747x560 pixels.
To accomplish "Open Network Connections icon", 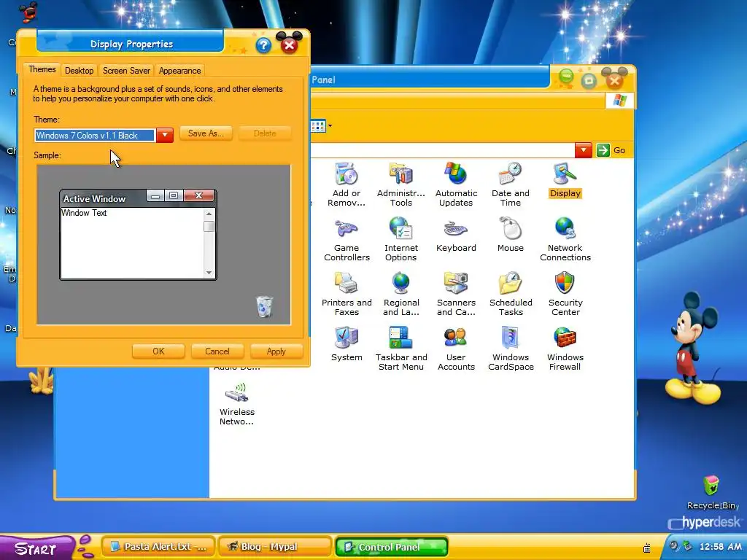I will [x=565, y=238].
